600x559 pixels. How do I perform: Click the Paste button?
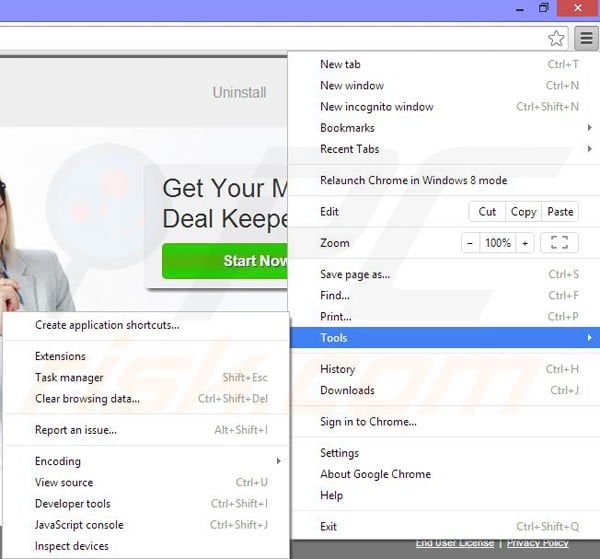point(560,212)
